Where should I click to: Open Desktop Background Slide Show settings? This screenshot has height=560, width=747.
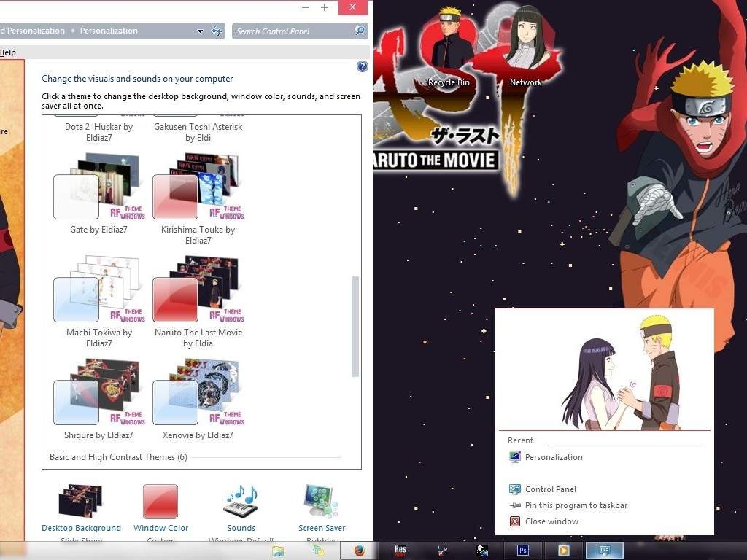(x=81, y=528)
